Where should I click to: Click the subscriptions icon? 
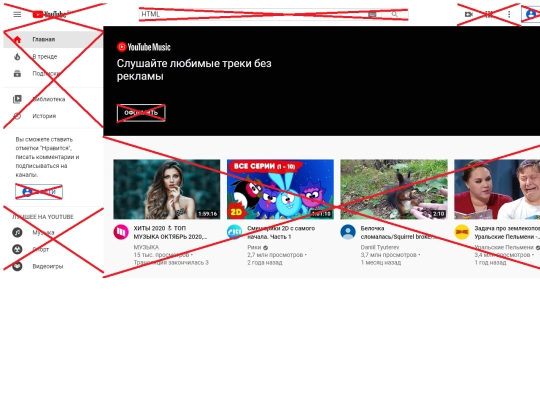coord(17,73)
